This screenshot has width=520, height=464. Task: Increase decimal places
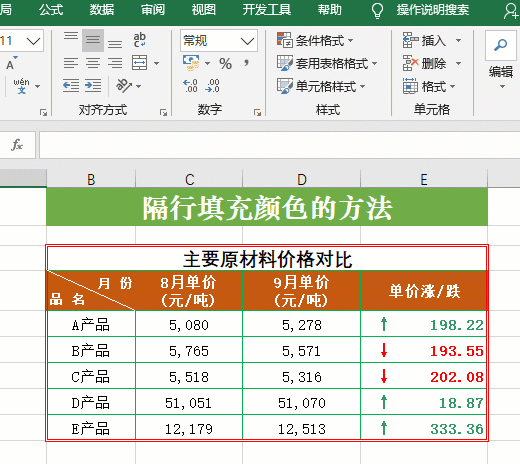click(191, 86)
